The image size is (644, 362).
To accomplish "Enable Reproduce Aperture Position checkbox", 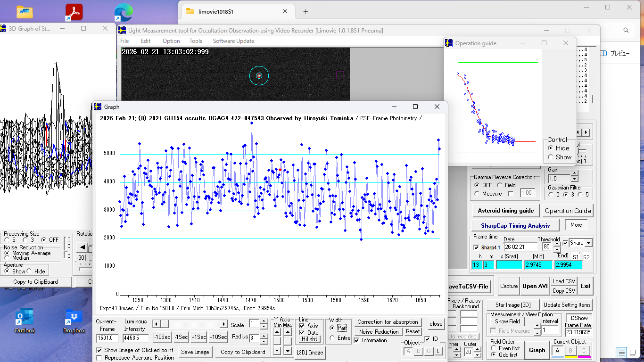I will click(x=99, y=358).
